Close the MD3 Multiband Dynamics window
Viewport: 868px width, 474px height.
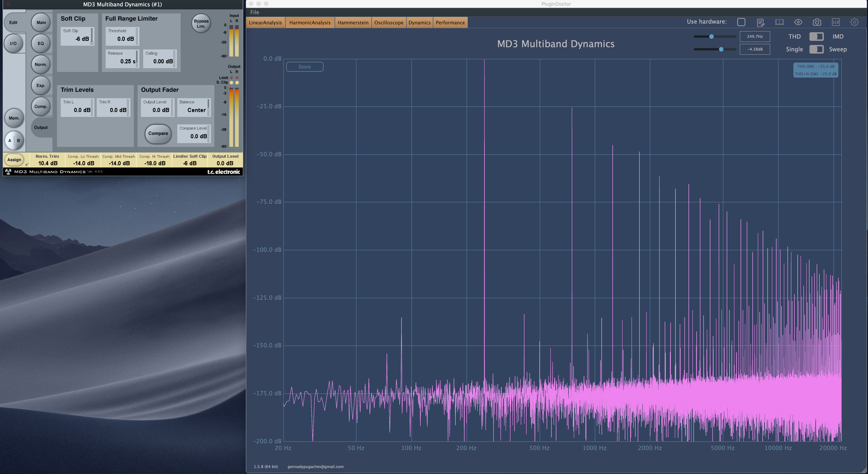pos(8,4)
